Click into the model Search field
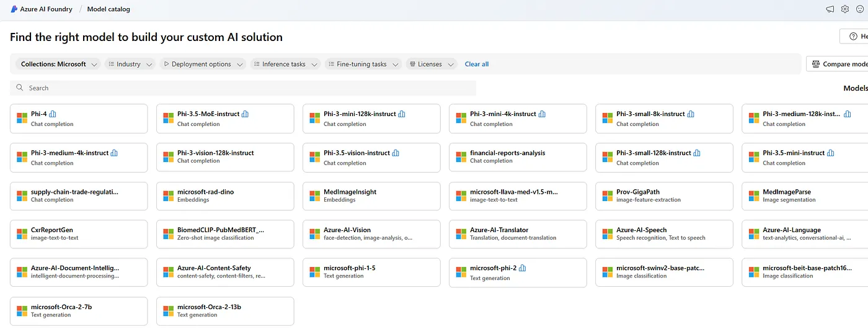This screenshot has height=329, width=868. point(248,88)
